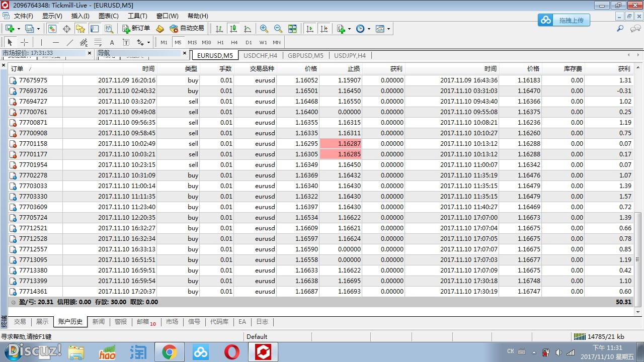Open the Periods clock icon
644x362 pixels.
point(360,29)
